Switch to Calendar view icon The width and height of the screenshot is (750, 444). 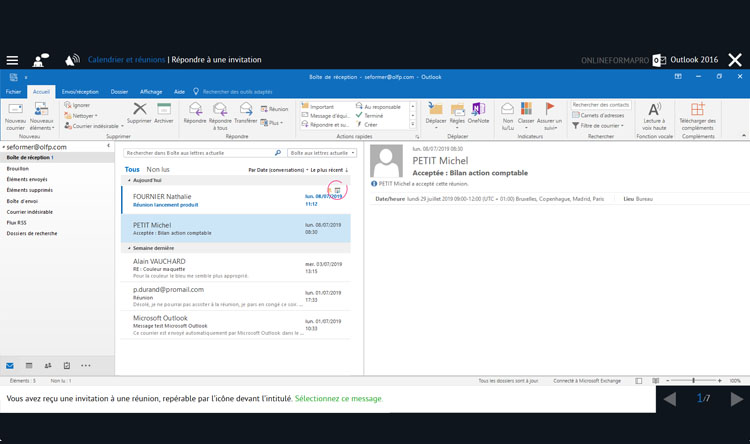[29, 366]
